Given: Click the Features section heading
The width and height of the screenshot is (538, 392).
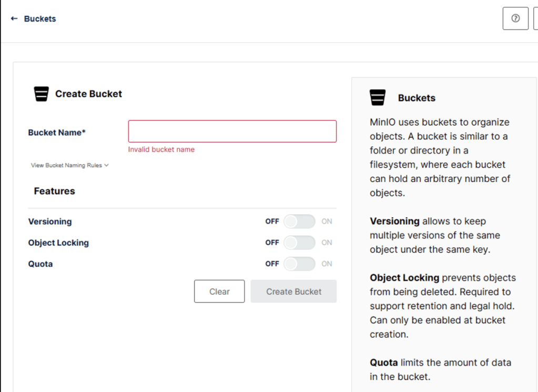Looking at the screenshot, I should click(54, 191).
